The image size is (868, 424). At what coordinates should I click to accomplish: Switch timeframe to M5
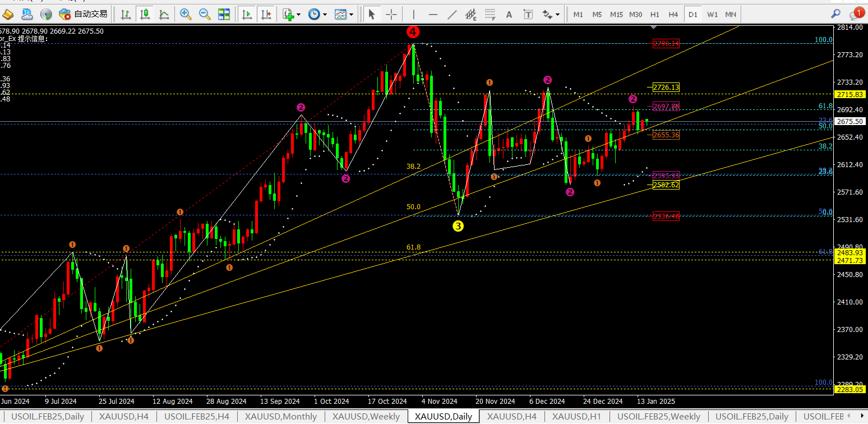pos(597,14)
